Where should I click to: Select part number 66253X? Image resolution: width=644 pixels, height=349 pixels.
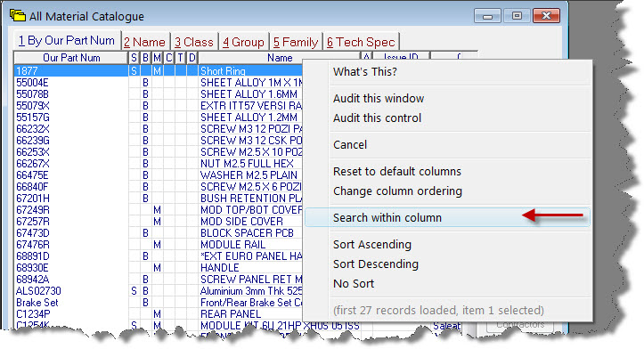coord(33,152)
